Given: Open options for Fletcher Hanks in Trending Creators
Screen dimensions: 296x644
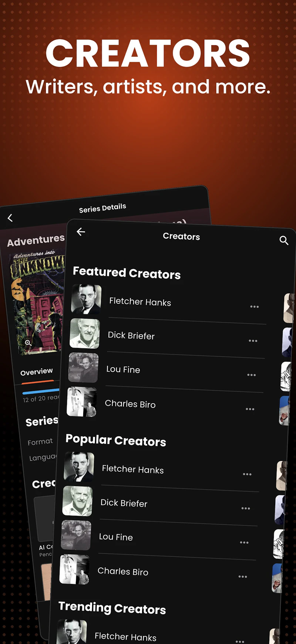Looking at the screenshot, I should pyautogui.click(x=240, y=641).
